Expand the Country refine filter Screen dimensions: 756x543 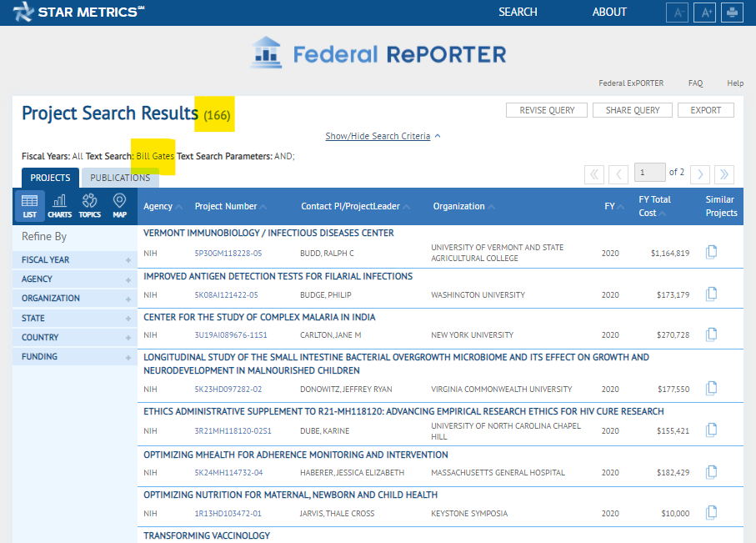[75, 337]
